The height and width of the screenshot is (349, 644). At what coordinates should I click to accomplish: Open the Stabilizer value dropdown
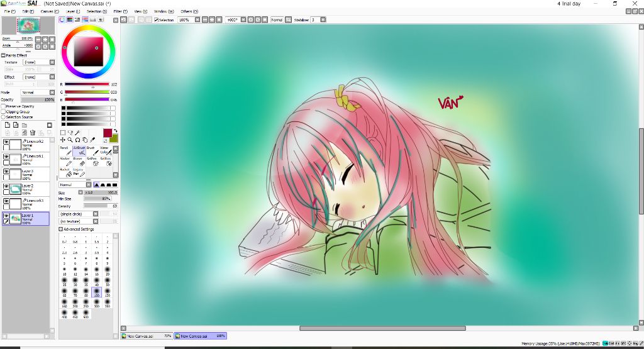(x=323, y=19)
